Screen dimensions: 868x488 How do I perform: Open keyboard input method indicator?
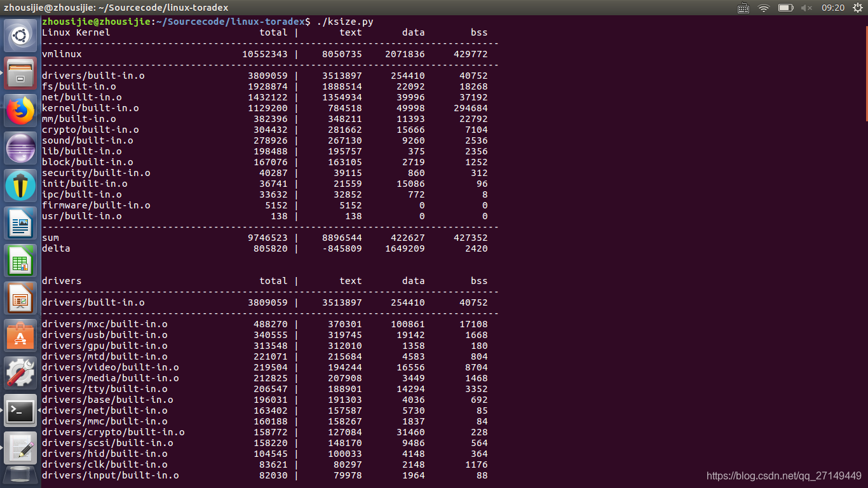point(743,8)
